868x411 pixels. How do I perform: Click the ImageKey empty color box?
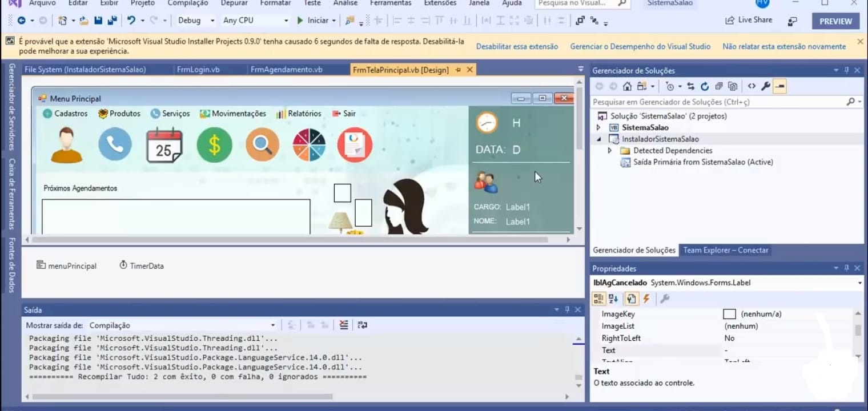click(729, 314)
